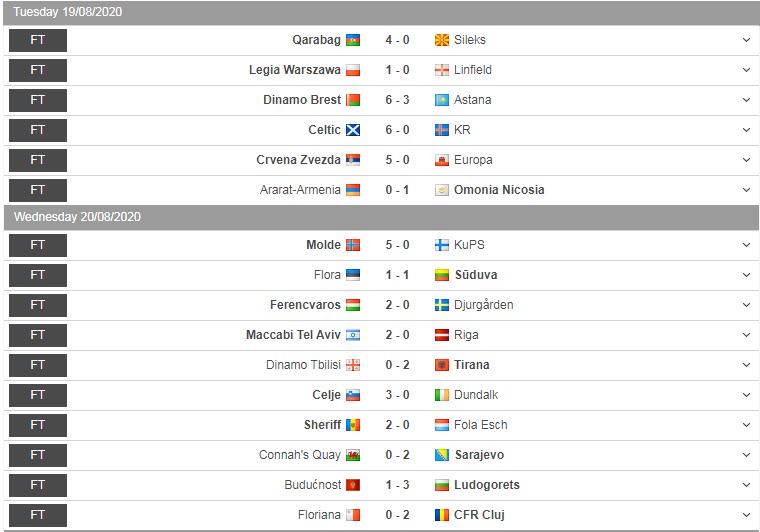Click the Ireland flag beside Dundalk
Screen dimensions: 760x532
point(442,395)
